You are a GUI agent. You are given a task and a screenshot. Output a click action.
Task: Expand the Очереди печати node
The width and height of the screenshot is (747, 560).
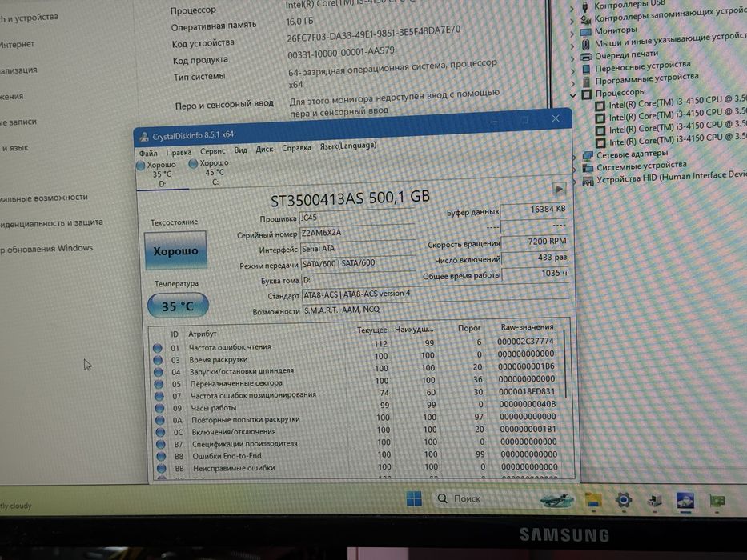click(x=572, y=58)
